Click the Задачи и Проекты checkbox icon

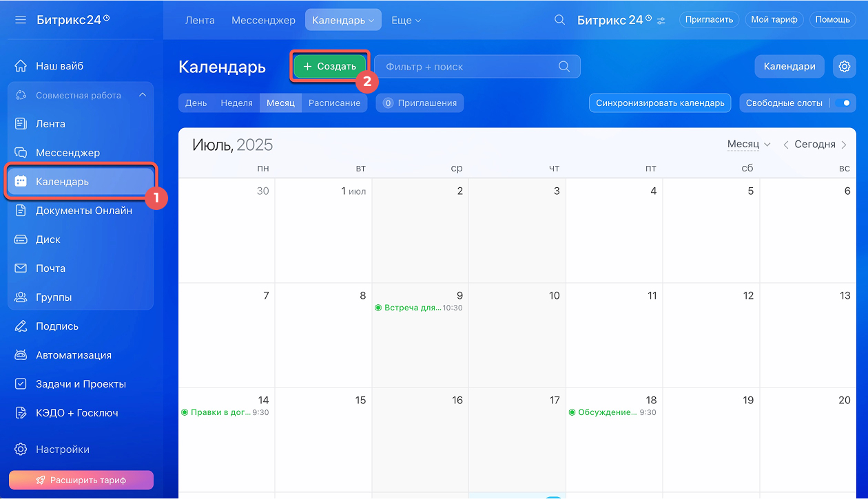click(x=21, y=384)
